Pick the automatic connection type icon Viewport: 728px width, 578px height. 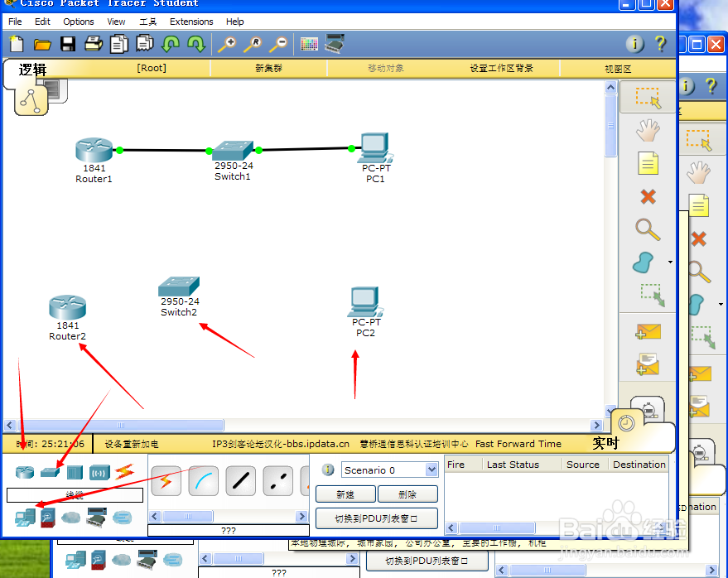pos(166,481)
